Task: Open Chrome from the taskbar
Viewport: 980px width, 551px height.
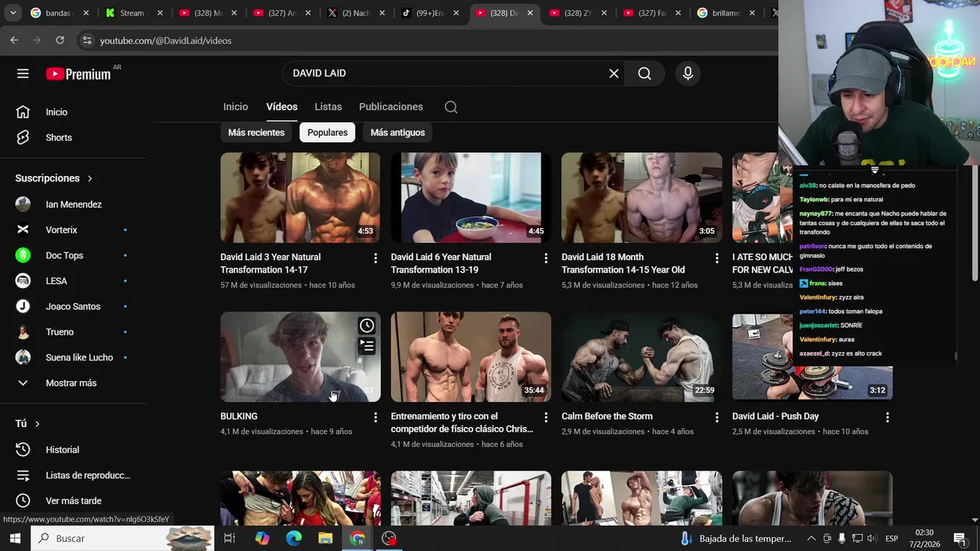Action: point(358,538)
